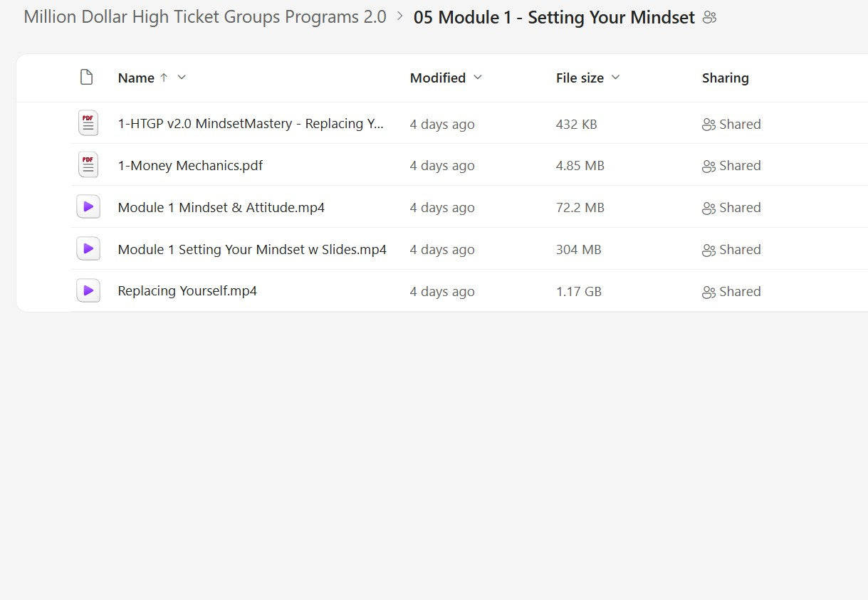The height and width of the screenshot is (600, 868).
Task: Click the shared people icon for 1-Money Mechanics.pdf
Action: (708, 166)
